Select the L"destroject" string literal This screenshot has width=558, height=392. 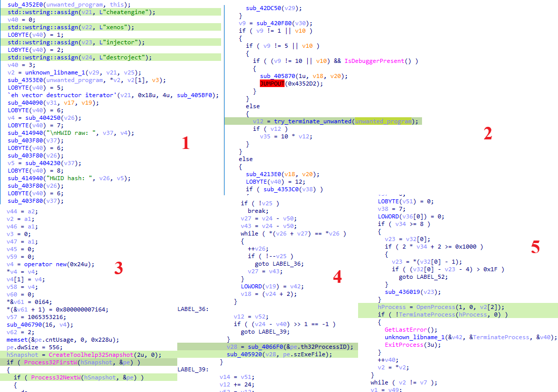(x=122, y=57)
